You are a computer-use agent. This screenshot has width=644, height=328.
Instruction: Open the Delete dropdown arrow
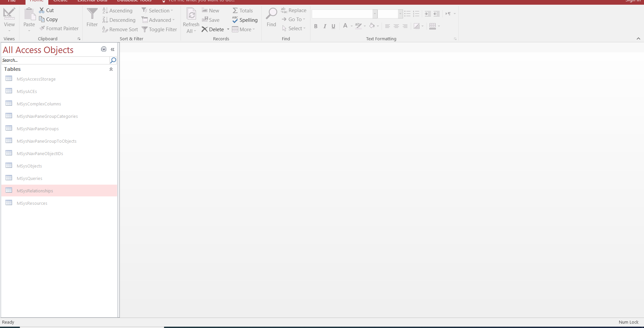(228, 30)
